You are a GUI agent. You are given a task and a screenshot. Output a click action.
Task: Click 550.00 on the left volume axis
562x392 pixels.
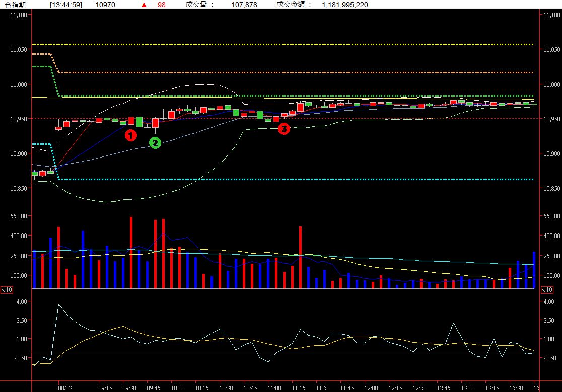[x=19, y=216]
